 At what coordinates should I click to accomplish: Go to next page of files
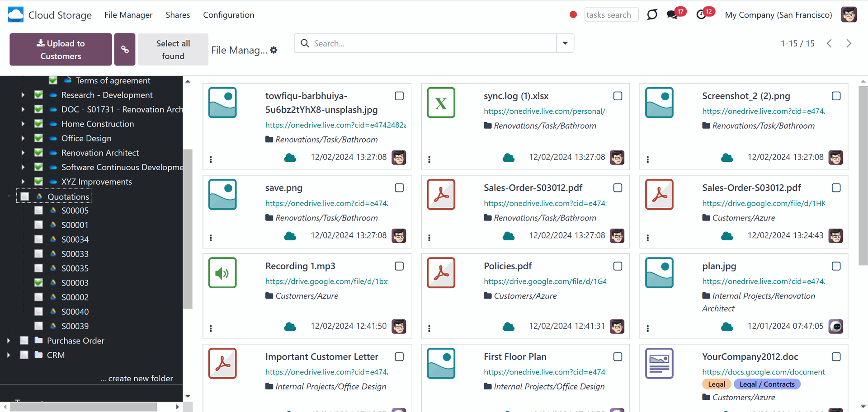849,43
